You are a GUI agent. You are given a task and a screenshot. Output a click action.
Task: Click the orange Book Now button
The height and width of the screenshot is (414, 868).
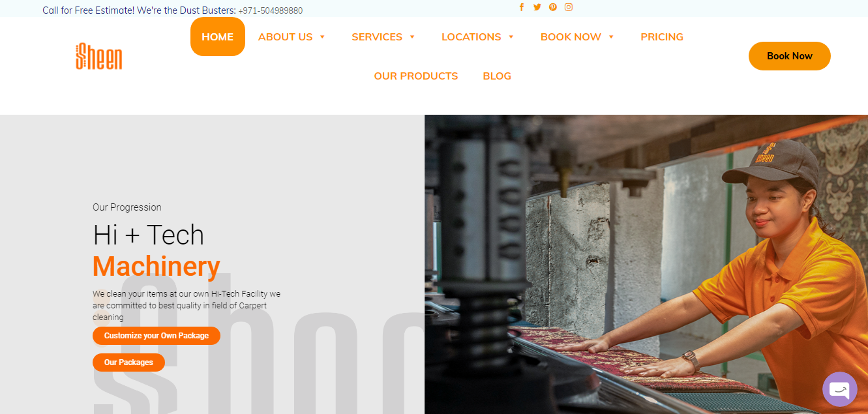point(790,56)
